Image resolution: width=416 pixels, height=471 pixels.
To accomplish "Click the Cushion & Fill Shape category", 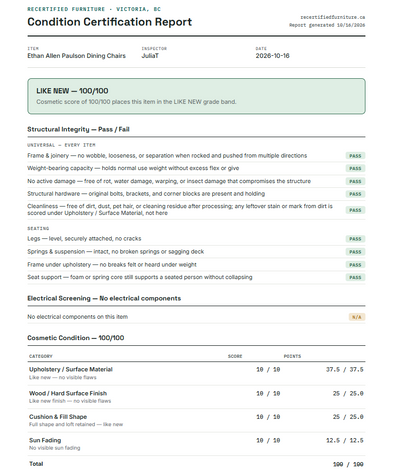I will pyautogui.click(x=58, y=417).
